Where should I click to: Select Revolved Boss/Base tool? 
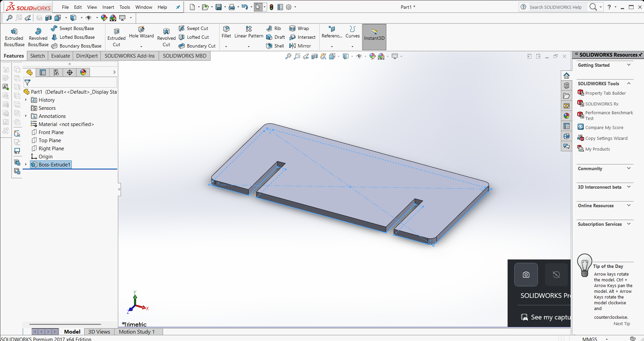click(38, 37)
